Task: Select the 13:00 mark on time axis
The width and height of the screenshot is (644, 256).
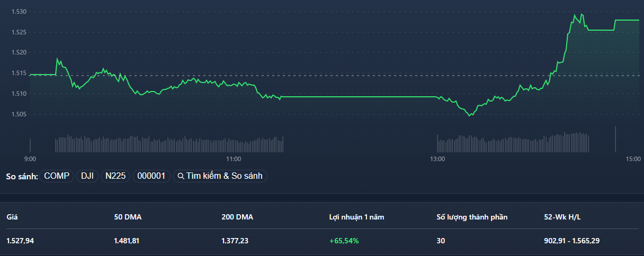Action: [437, 159]
